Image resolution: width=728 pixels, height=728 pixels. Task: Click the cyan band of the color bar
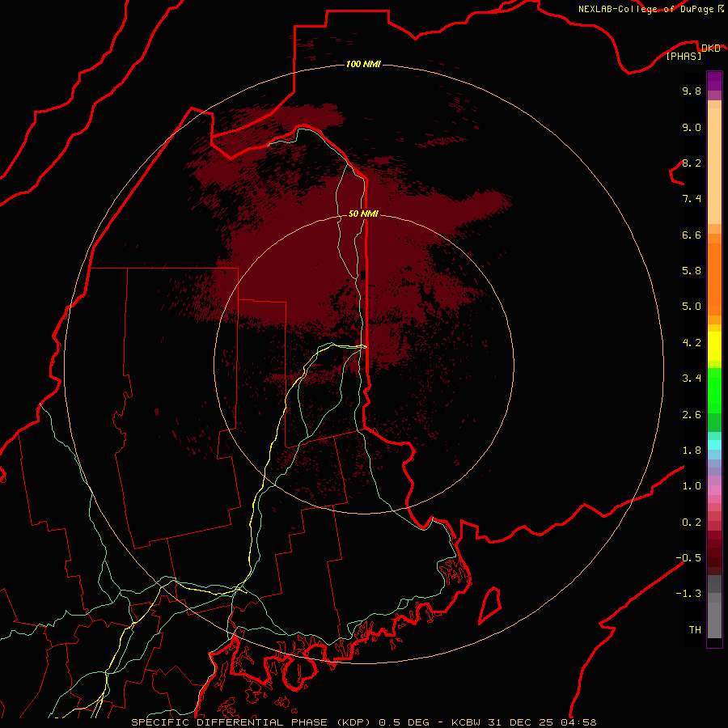pyautogui.click(x=714, y=445)
